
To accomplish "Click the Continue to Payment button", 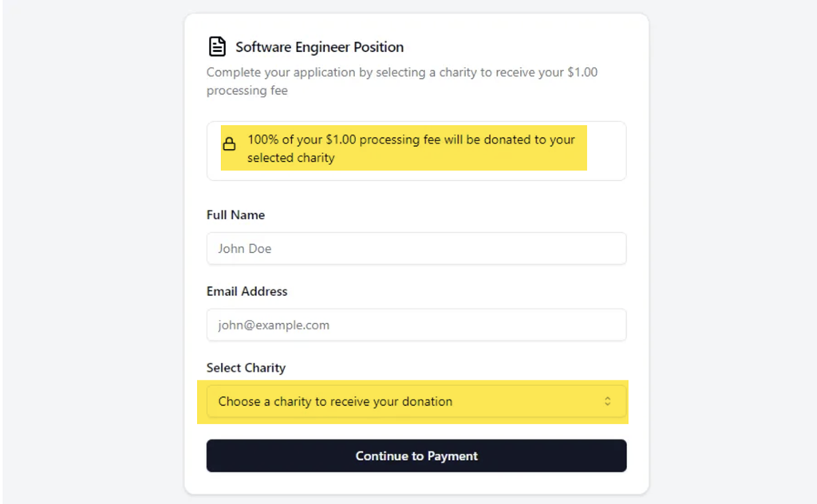I will [x=416, y=456].
